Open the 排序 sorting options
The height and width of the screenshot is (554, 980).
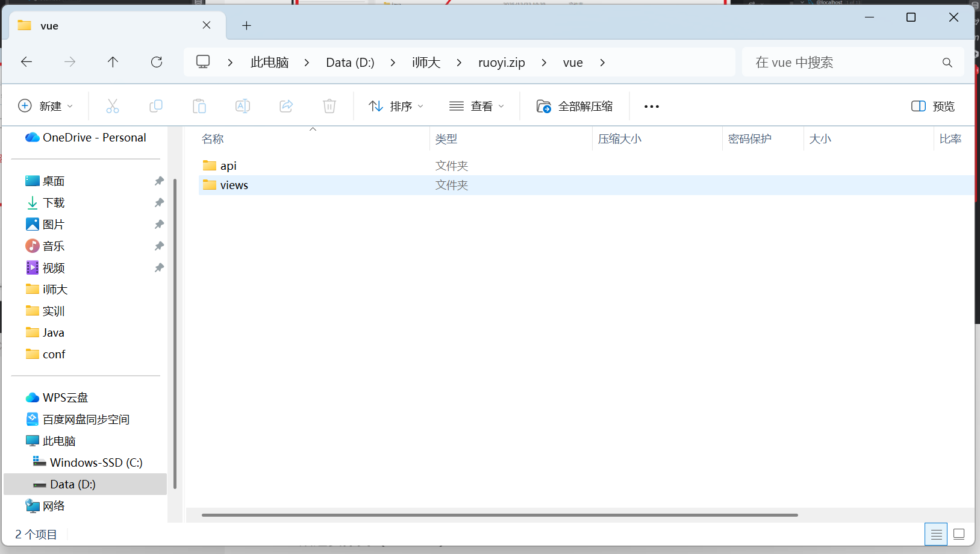pos(396,106)
